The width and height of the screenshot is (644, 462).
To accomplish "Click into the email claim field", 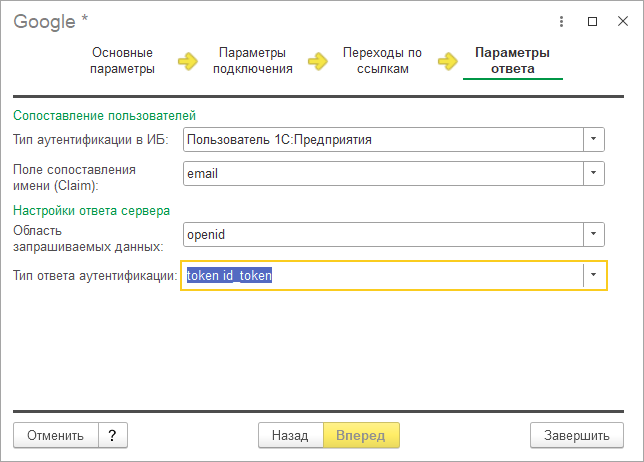I will pos(382,173).
